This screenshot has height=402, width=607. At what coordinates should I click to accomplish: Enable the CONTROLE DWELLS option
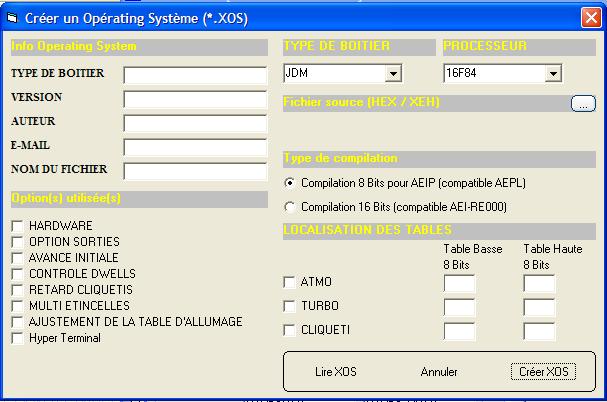click(17, 274)
